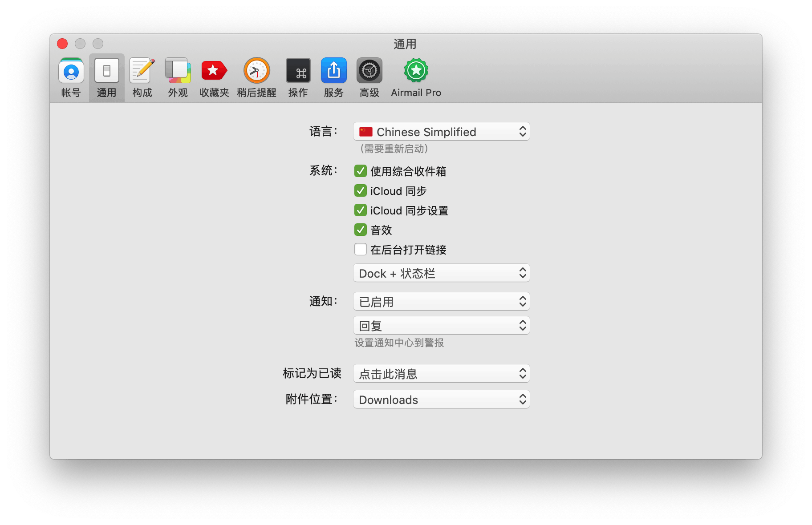
Task: Switch to the 通用 general tab
Action: [x=106, y=77]
